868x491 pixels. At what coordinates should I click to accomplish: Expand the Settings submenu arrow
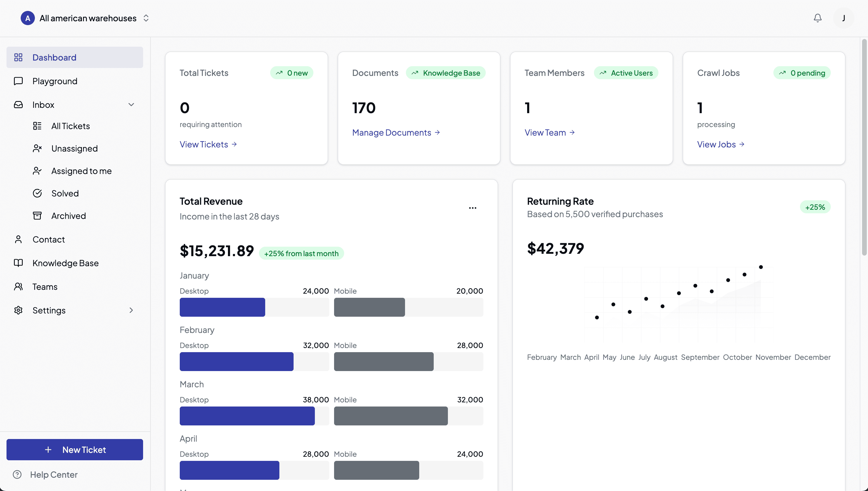click(131, 310)
